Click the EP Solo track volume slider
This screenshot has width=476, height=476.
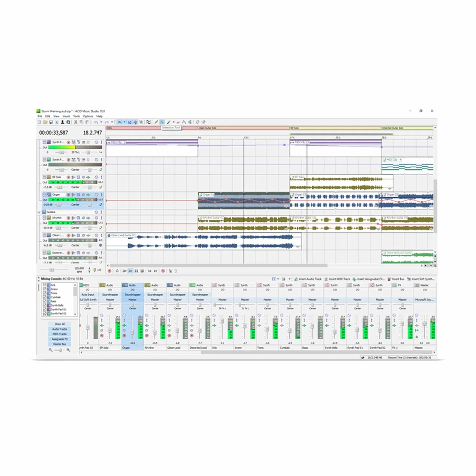coord(60,187)
